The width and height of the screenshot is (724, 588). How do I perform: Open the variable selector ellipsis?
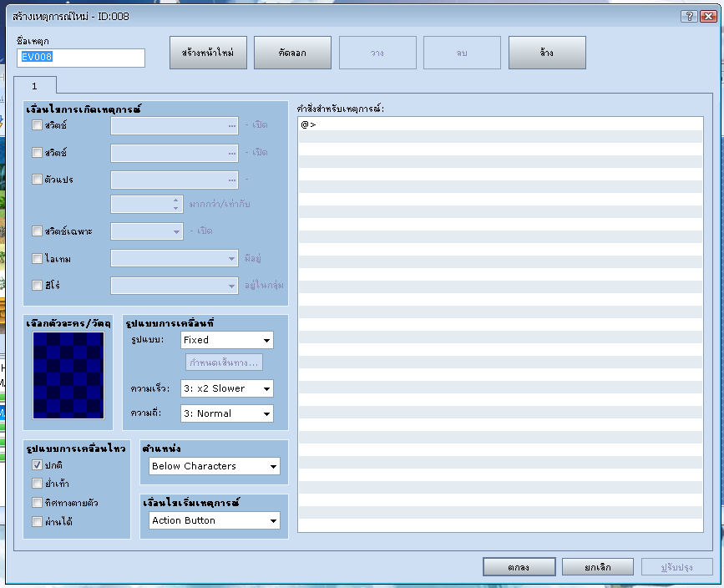click(x=232, y=180)
